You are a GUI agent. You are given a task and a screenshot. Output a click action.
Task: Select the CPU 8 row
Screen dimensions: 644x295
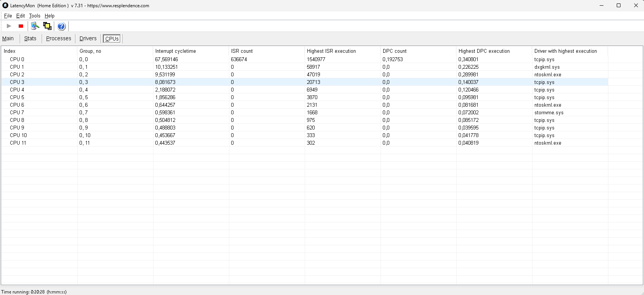(x=305, y=120)
